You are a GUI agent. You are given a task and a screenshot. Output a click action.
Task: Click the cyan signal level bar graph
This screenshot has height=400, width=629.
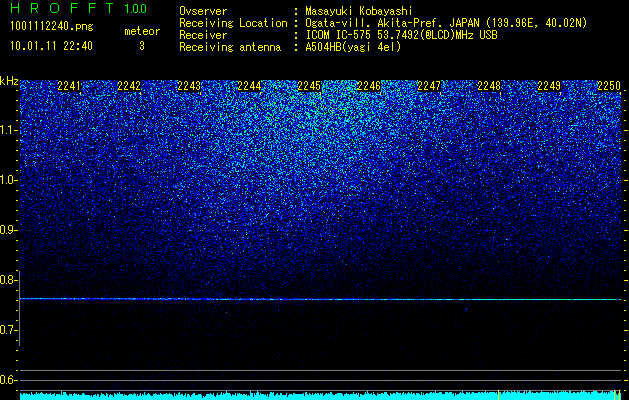[x=320, y=395]
